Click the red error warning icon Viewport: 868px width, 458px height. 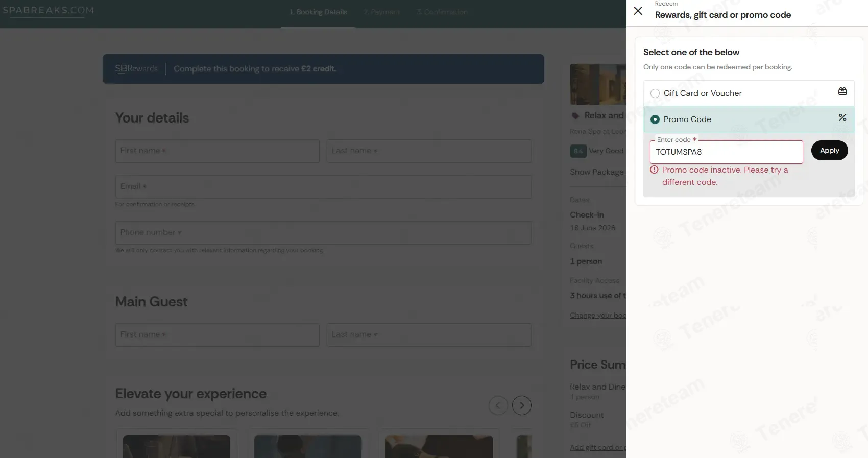pyautogui.click(x=654, y=170)
